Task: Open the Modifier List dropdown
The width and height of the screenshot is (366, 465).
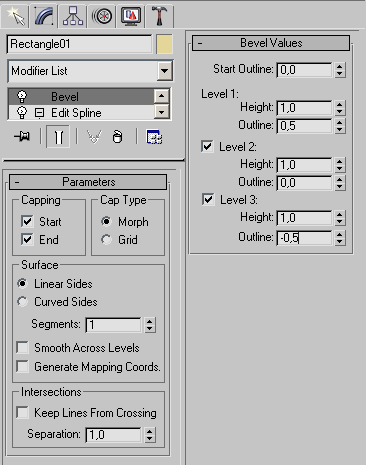Action: (90, 71)
